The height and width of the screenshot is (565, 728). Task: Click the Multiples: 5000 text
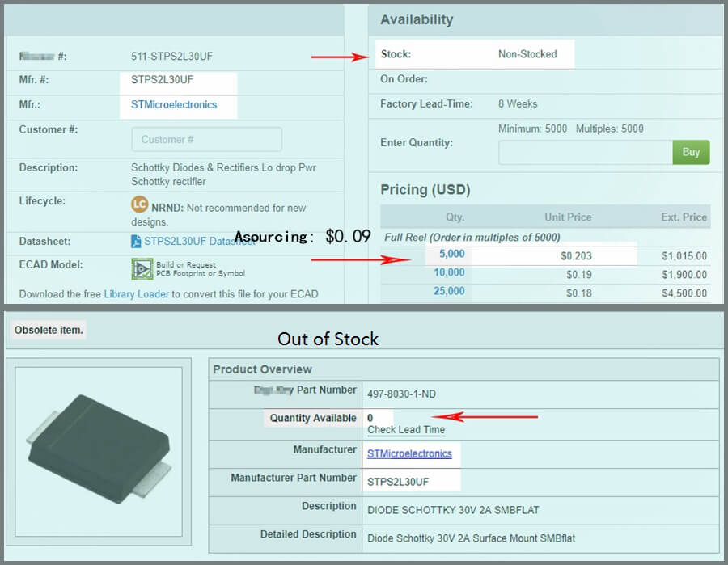610,129
